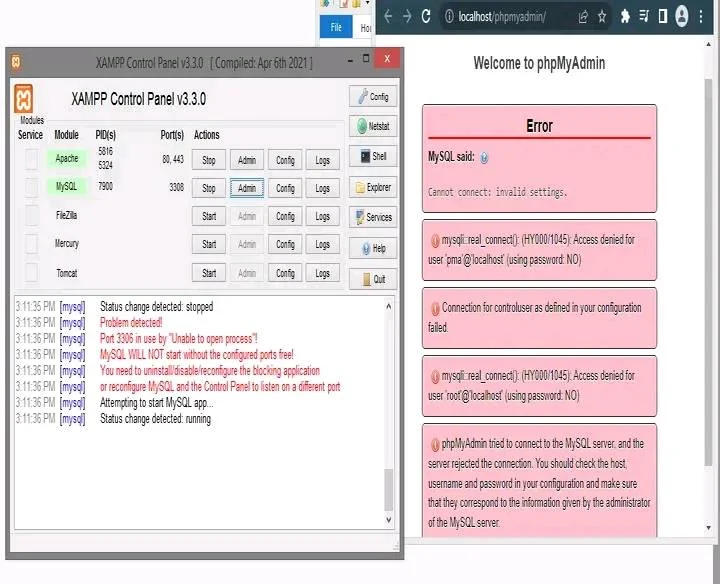Image resolution: width=720 pixels, height=584 pixels.
Task: Launch the Shell from the XAMPP panel
Action: pos(373,156)
